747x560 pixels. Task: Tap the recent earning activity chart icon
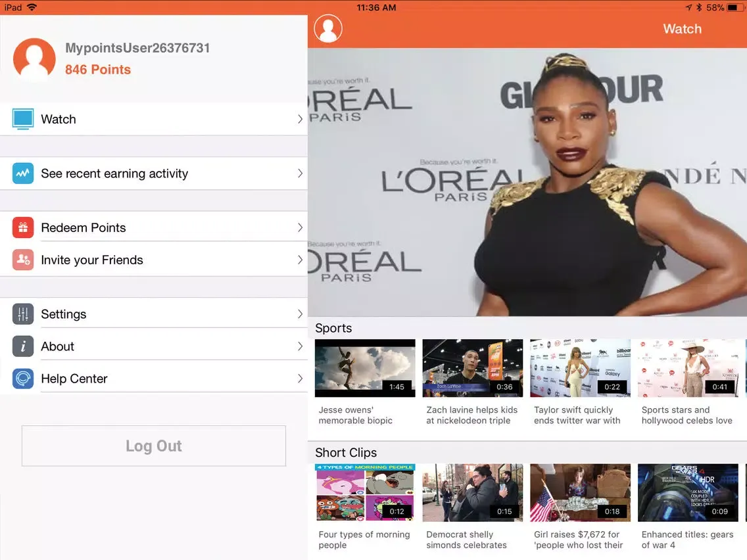coord(23,174)
